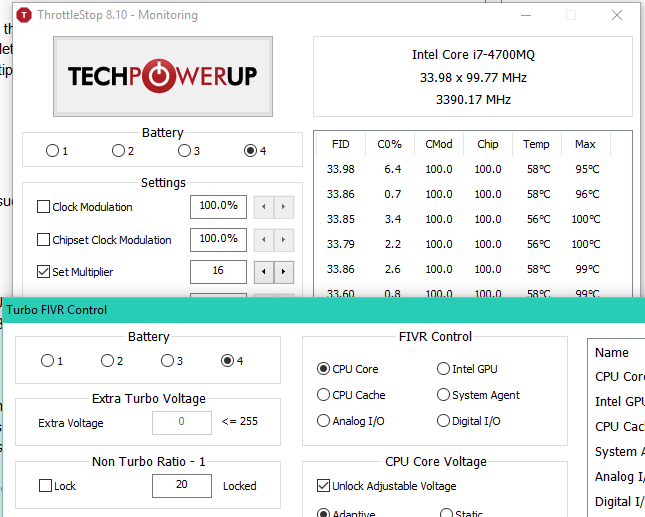Click Chipset Clock Modulation left arrow stepper
Image resolution: width=645 pixels, height=517 pixels.
(x=264, y=239)
